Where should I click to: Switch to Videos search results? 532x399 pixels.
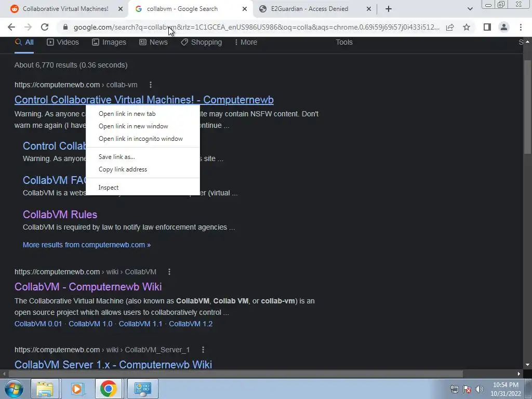(x=63, y=43)
